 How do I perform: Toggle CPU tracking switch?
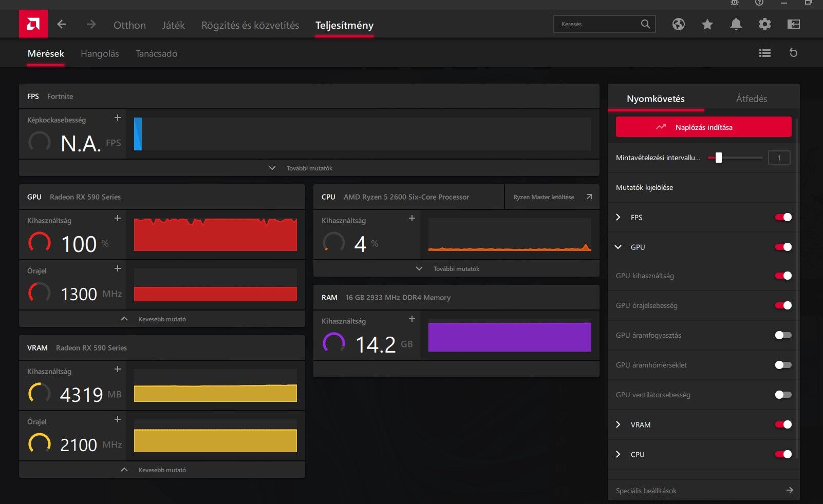(x=783, y=454)
